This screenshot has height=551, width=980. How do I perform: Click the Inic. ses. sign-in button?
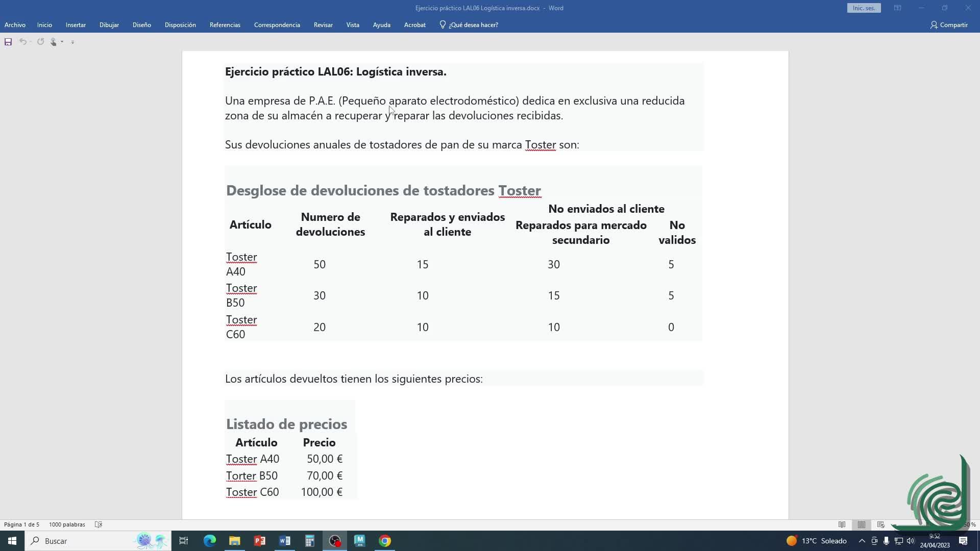tap(864, 8)
